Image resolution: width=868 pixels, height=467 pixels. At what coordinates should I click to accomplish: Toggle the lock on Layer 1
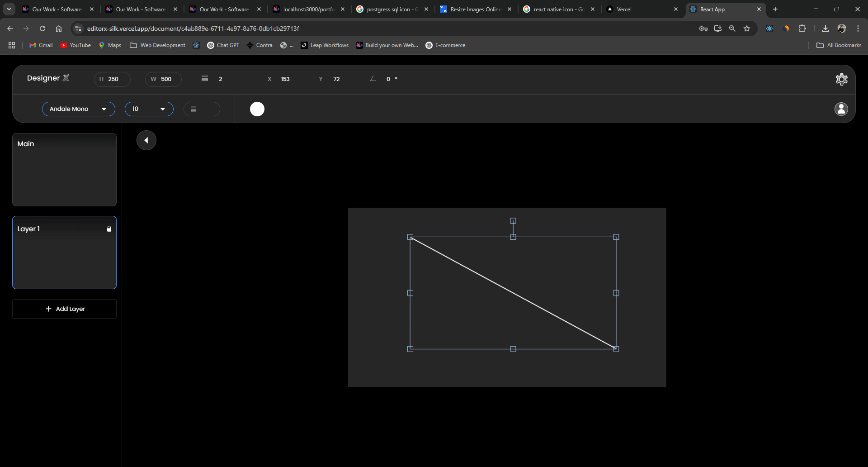(109, 229)
